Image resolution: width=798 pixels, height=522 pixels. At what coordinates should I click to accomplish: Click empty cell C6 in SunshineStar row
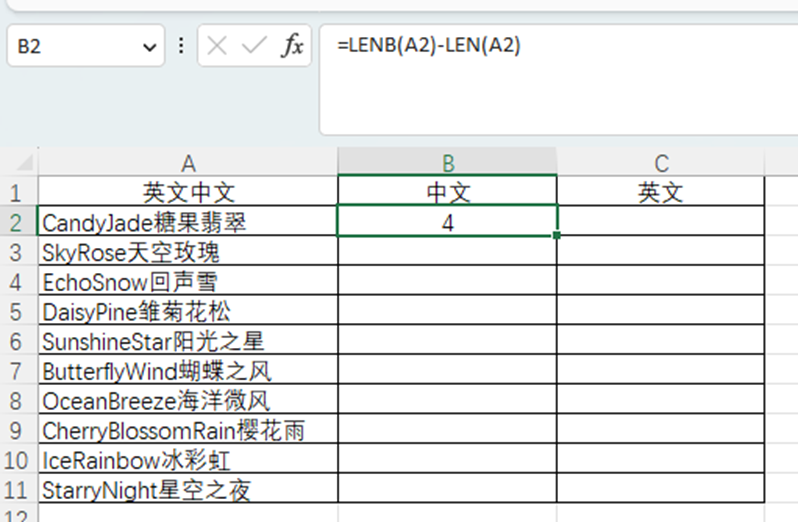[661, 340]
